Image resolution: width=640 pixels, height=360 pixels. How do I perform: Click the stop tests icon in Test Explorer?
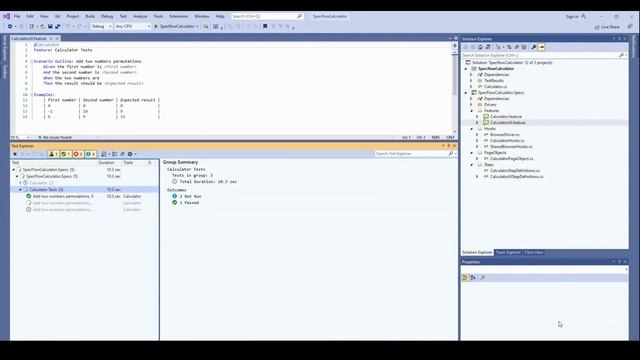pos(15,154)
